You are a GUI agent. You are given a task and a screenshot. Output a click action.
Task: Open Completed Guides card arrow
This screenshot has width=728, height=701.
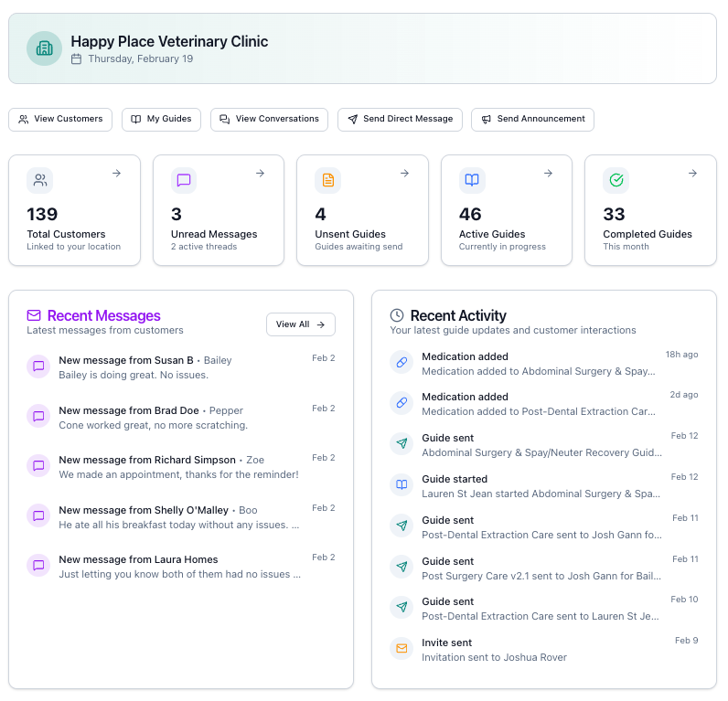tap(692, 173)
